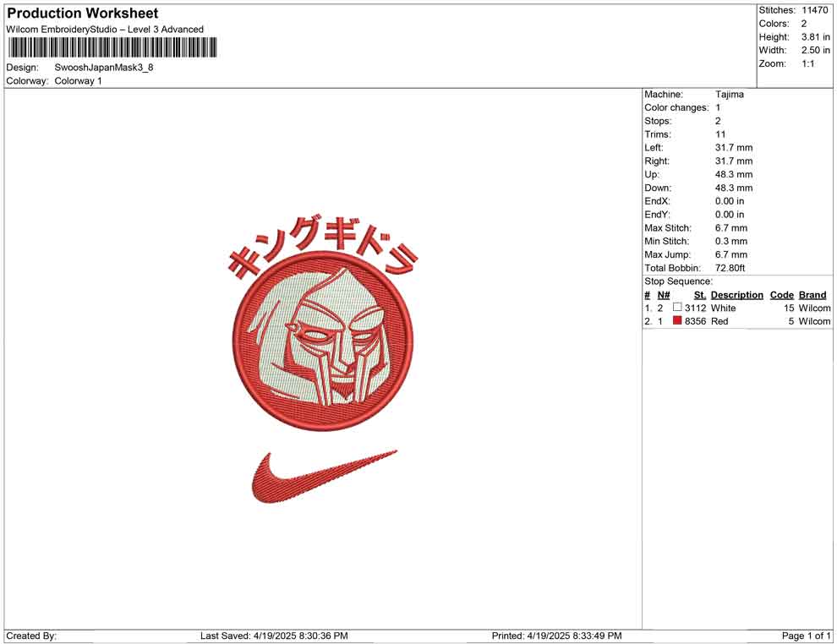Click the Total Bobbin value 72.80ft

point(730,268)
